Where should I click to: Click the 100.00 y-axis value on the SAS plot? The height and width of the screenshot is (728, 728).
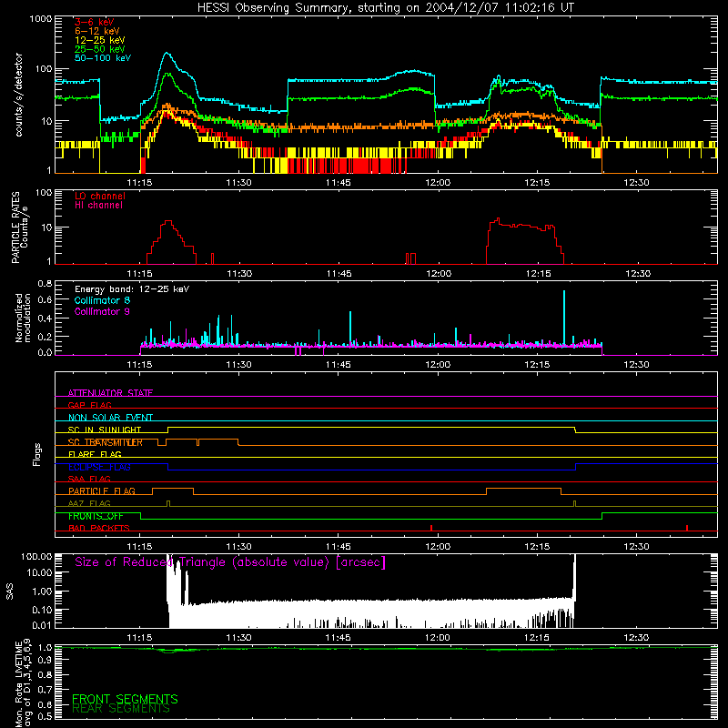coord(36,556)
